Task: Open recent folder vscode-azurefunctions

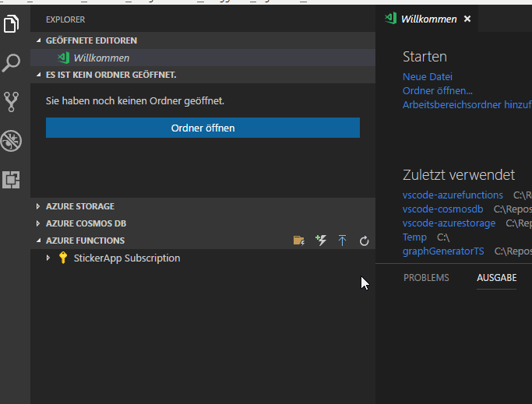Action: [453, 195]
